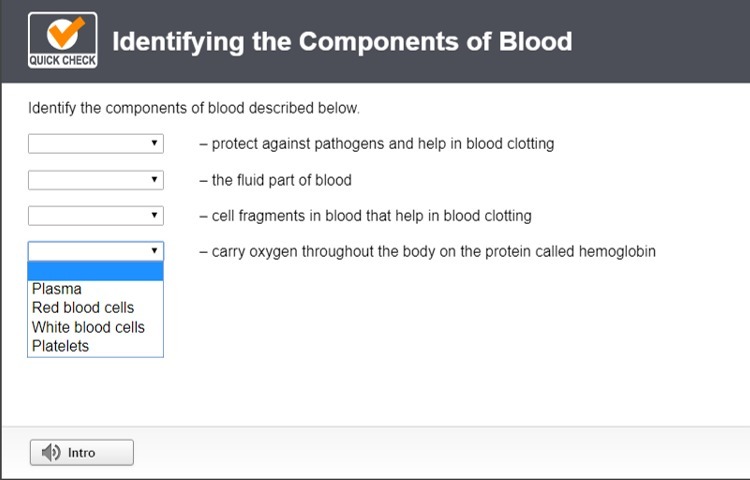The height and width of the screenshot is (480, 750).
Task: Select Platelets in the dropdown list
Action: (61, 346)
